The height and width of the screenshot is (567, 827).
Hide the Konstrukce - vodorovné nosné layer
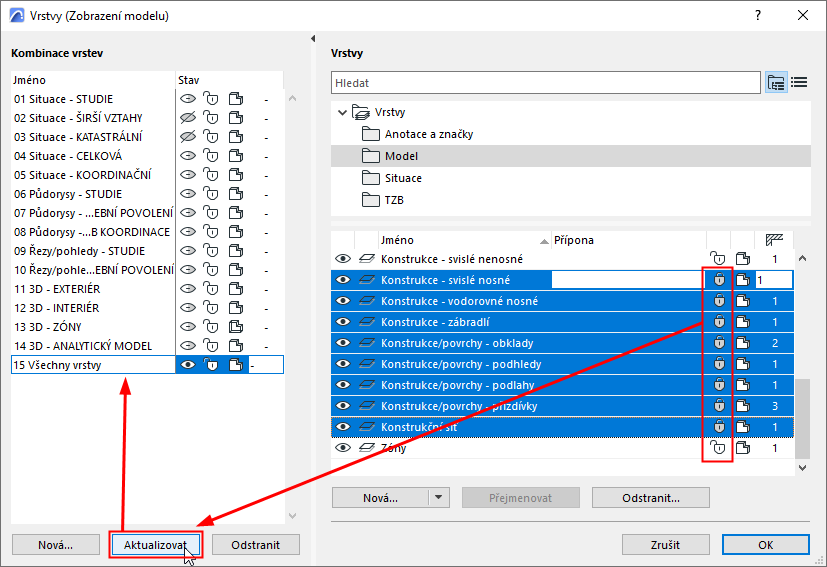pyautogui.click(x=343, y=301)
